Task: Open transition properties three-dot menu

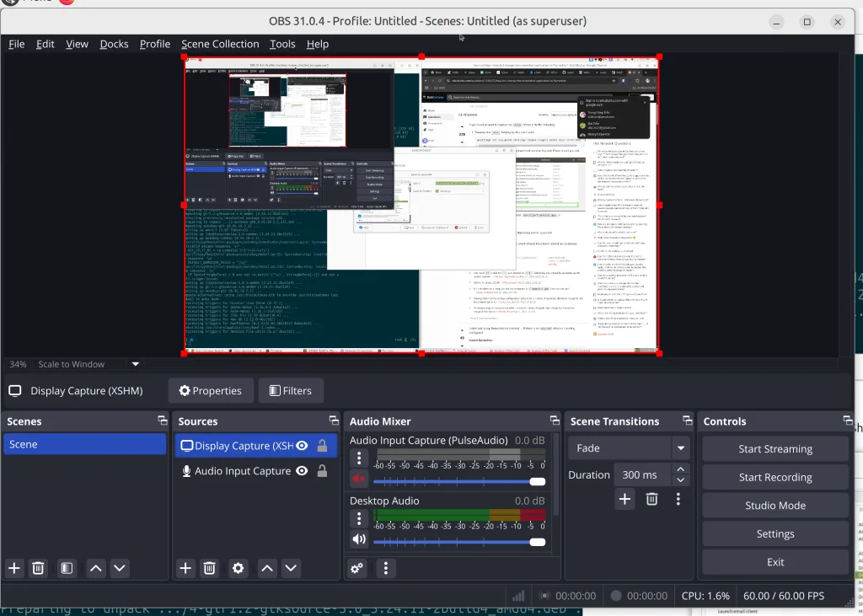Action: click(678, 500)
